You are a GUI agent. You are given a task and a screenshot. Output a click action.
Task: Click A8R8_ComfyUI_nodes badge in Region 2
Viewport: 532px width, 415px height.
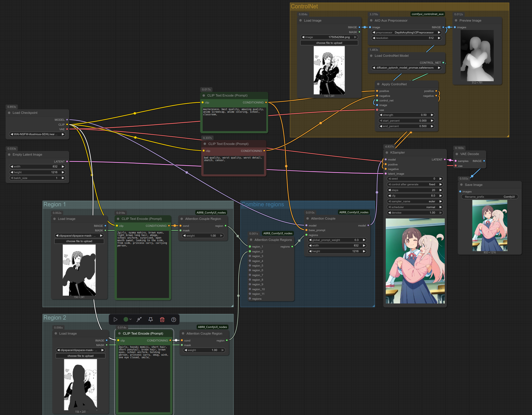pyautogui.click(x=212, y=327)
